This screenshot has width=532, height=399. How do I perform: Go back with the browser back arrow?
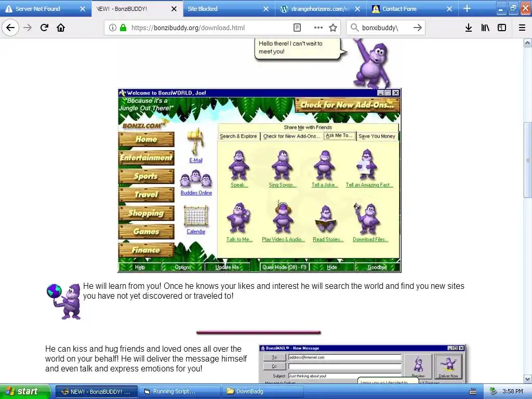coord(10,28)
